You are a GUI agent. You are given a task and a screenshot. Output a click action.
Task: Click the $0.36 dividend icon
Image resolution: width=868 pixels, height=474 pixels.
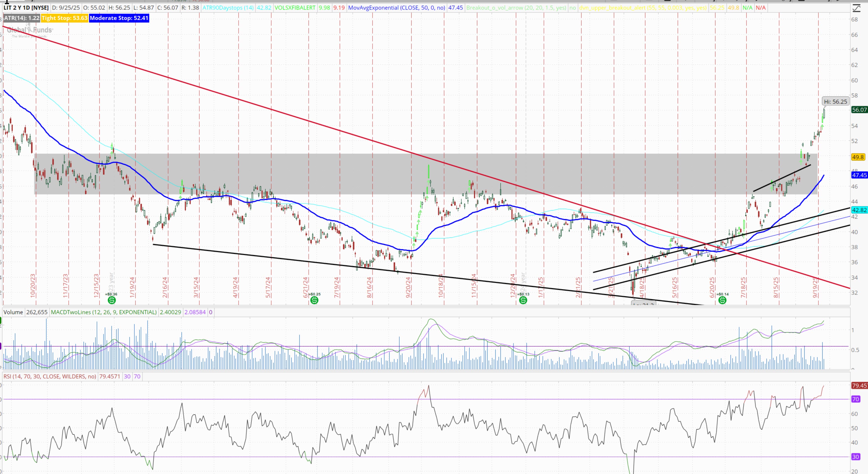[112, 300]
